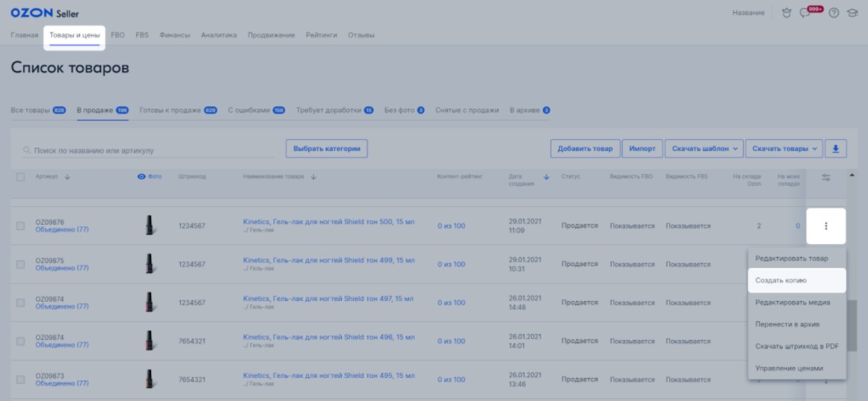Open the help question mark icon

[834, 13]
